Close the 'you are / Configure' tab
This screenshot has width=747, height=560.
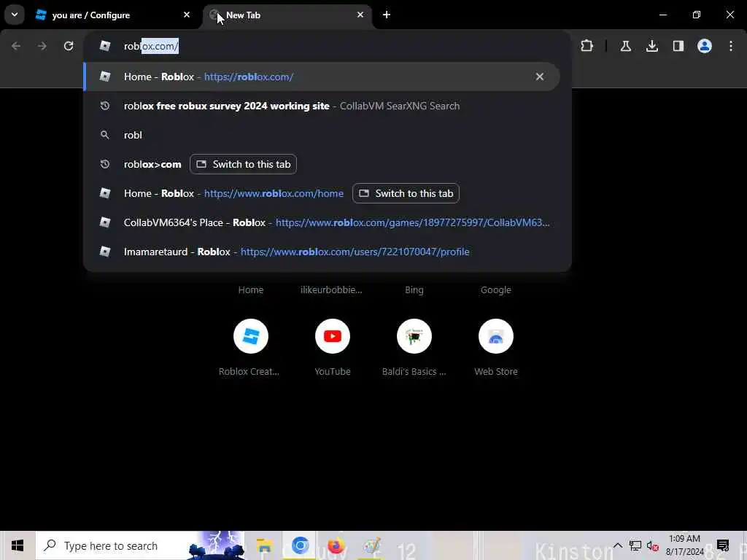(187, 15)
